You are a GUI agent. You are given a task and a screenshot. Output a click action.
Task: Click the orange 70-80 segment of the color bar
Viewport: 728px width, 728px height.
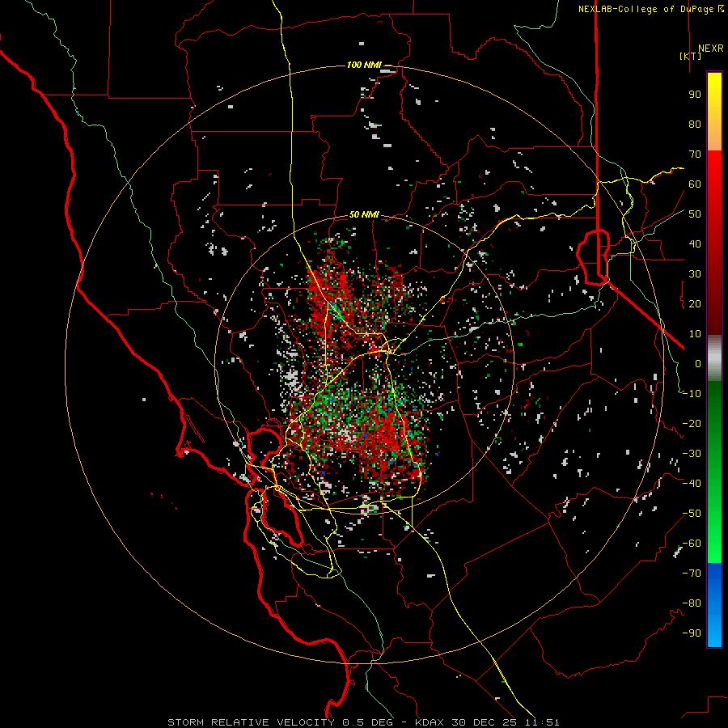pos(714,138)
